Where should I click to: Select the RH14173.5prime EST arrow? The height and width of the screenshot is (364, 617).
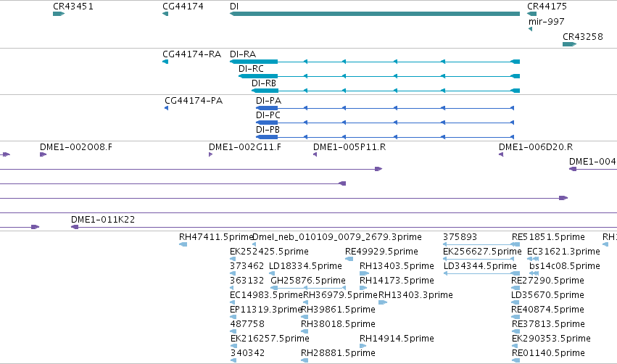pyautogui.click(x=363, y=288)
